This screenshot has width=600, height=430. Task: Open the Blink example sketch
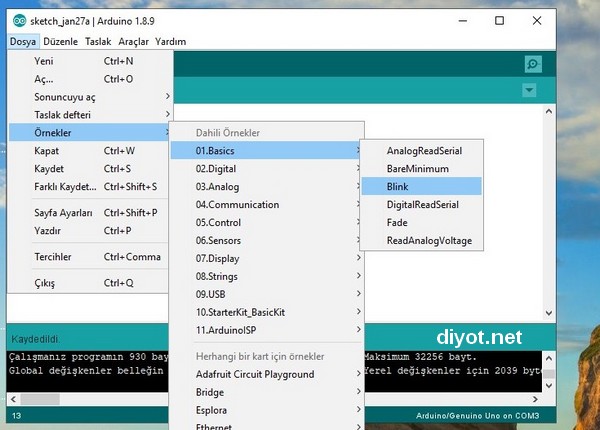pos(422,186)
